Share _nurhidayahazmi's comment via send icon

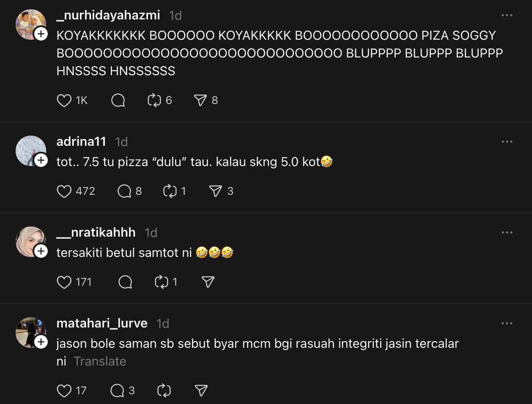[x=200, y=101]
